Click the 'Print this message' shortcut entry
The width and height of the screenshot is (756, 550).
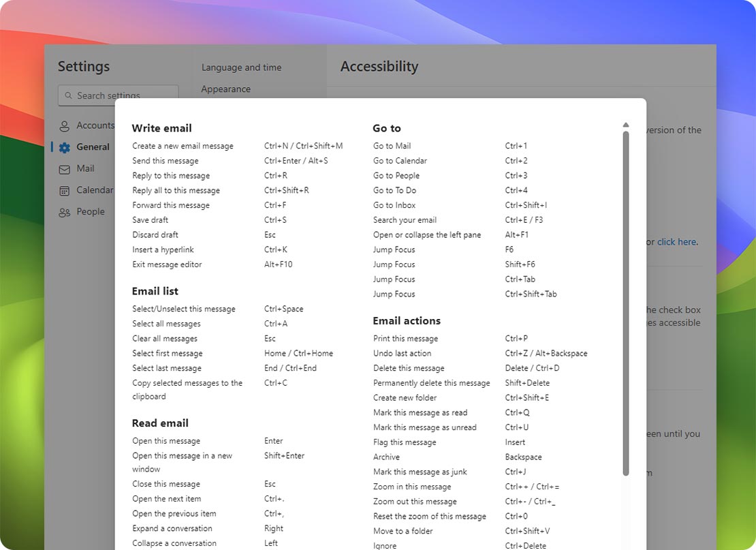tap(405, 338)
